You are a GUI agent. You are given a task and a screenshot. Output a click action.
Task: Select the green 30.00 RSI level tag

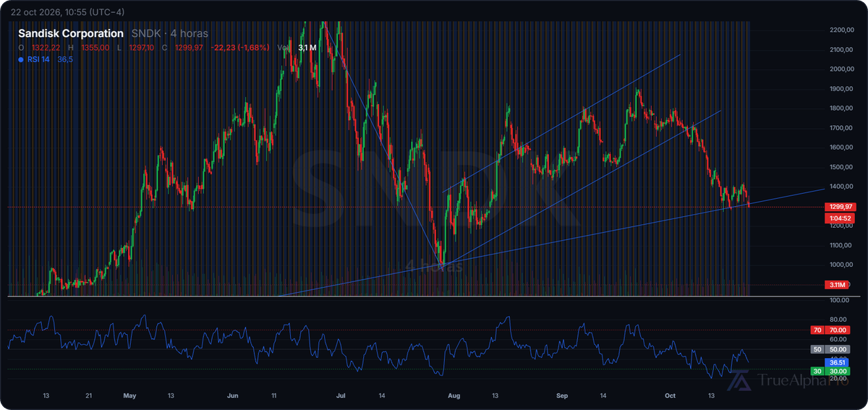coord(837,371)
